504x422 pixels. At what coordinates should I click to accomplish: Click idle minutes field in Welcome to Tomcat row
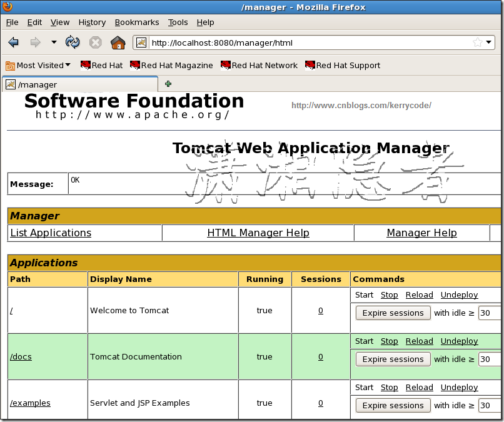tap(490, 313)
